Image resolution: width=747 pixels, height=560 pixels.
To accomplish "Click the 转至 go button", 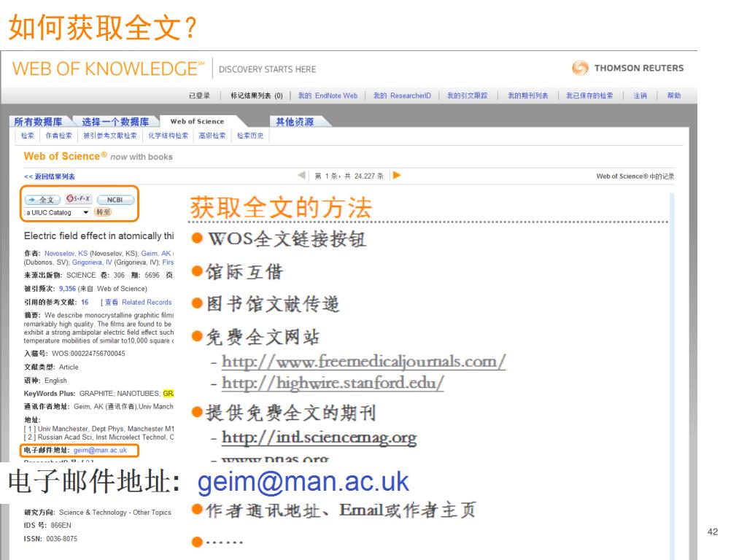I will tap(103, 212).
